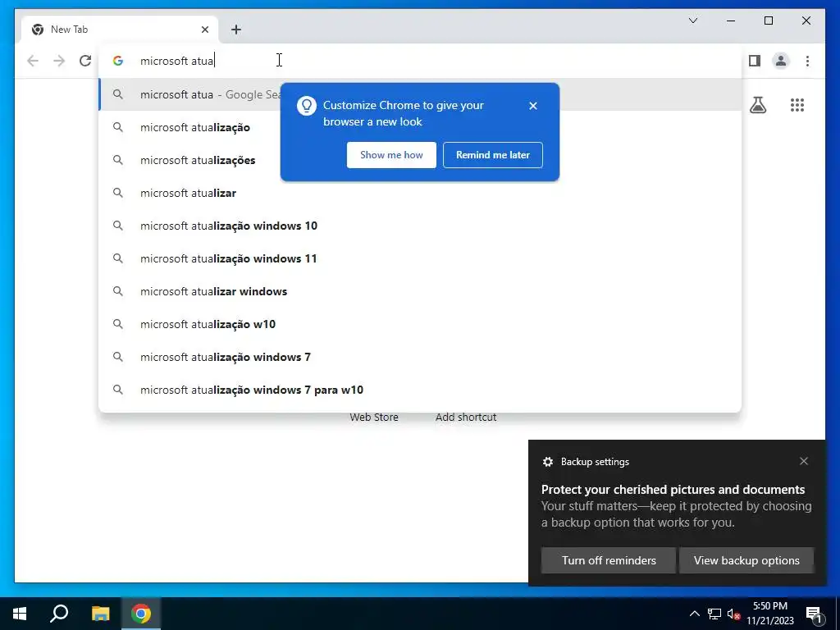Choose suggestion 'microsoft atualização windows 7 para w10'
Image resolution: width=840 pixels, height=630 pixels.
(421, 390)
